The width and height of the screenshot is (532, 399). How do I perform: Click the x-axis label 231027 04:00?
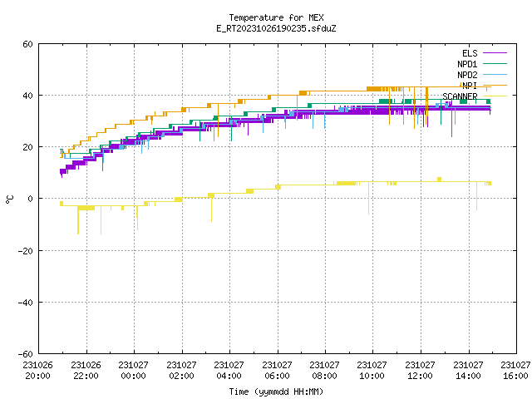(229, 371)
